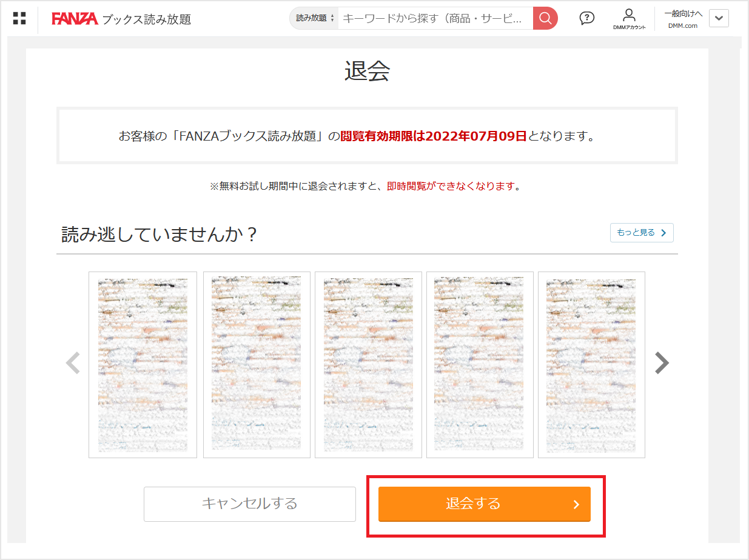Click the キャンセルする button
Viewport: 749px width, 560px height.
250,504
